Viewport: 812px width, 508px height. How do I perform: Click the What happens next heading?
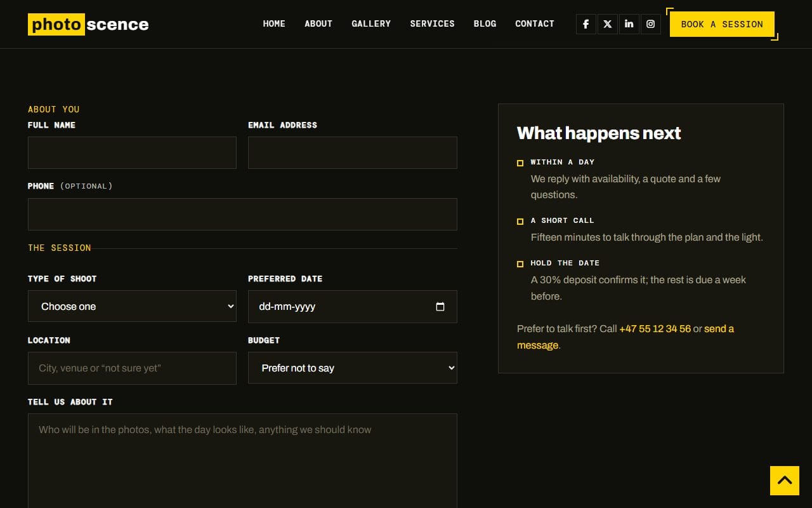[599, 133]
